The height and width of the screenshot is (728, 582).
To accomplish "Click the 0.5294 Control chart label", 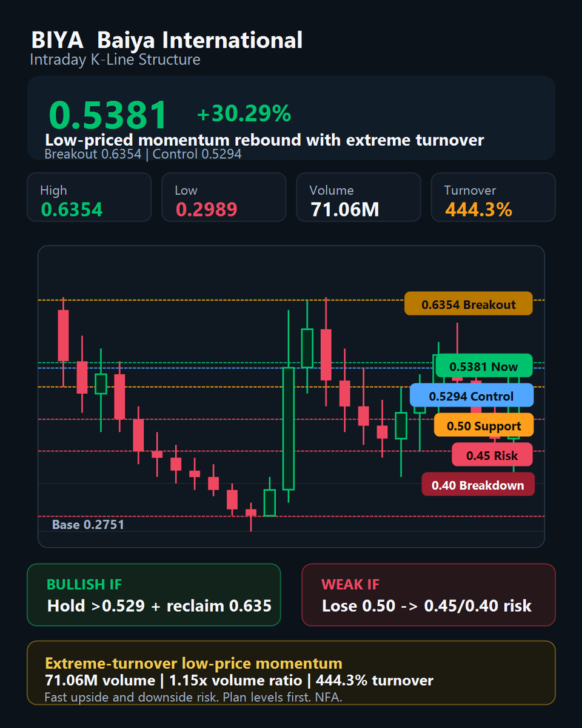I will pyautogui.click(x=472, y=396).
